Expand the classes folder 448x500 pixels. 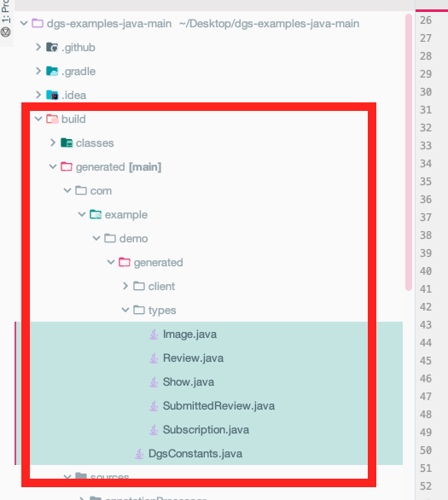53,142
